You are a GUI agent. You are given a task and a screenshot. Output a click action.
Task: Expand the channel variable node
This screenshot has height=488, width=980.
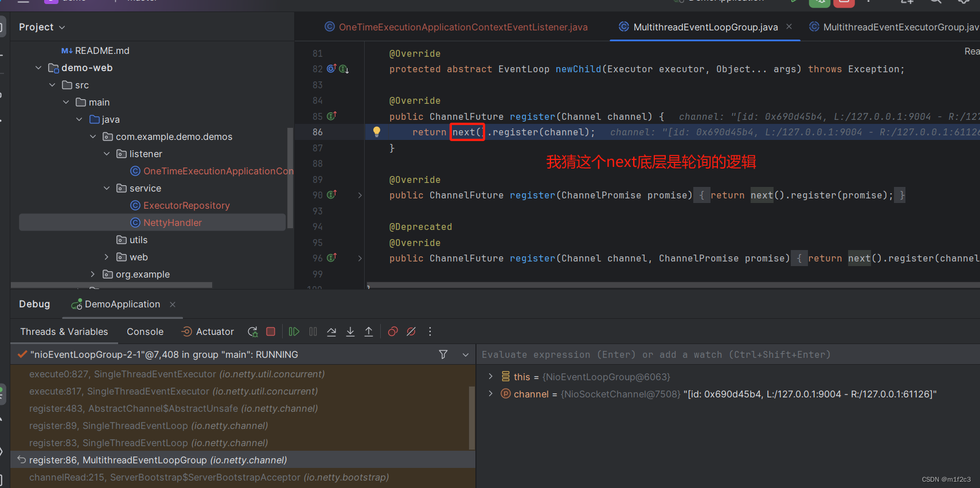(x=490, y=394)
